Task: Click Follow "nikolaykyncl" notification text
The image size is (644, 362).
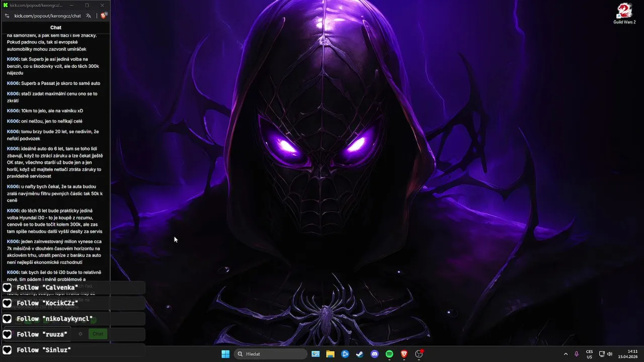Action: 55,319
